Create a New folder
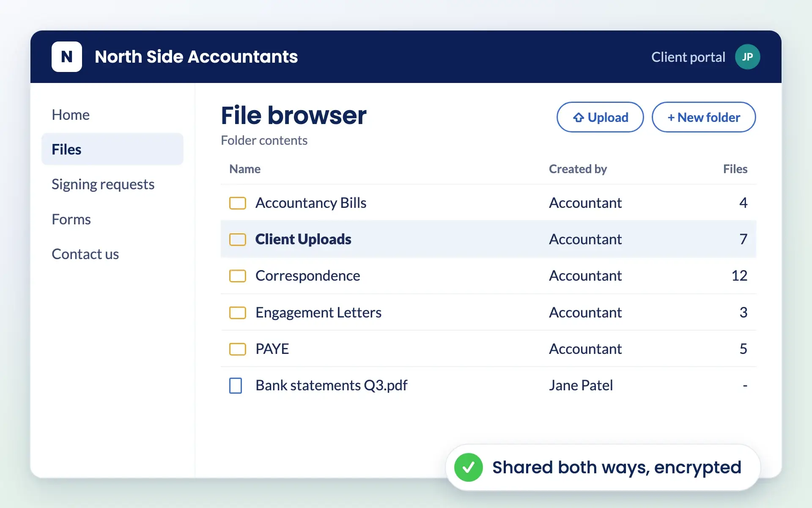 704,117
